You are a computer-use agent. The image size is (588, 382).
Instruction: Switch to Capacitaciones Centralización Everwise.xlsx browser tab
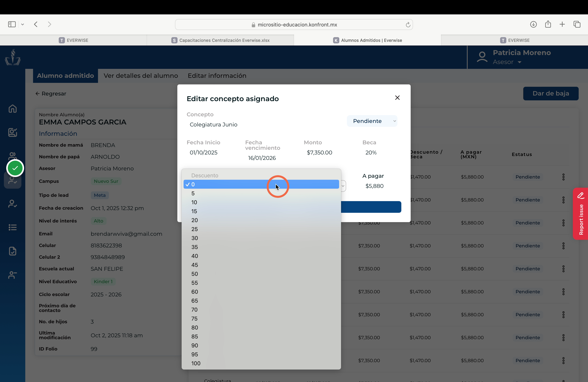pyautogui.click(x=220, y=40)
